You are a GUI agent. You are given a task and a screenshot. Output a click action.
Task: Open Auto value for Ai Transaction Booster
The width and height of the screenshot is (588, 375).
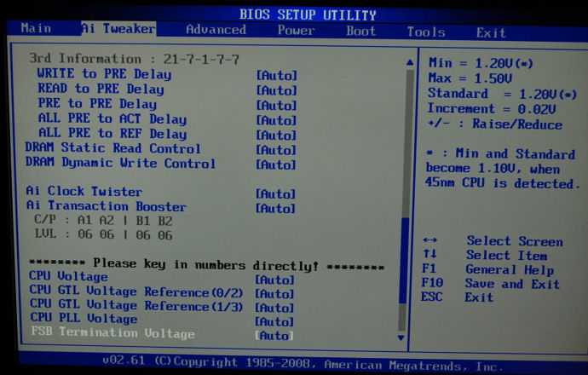276,208
